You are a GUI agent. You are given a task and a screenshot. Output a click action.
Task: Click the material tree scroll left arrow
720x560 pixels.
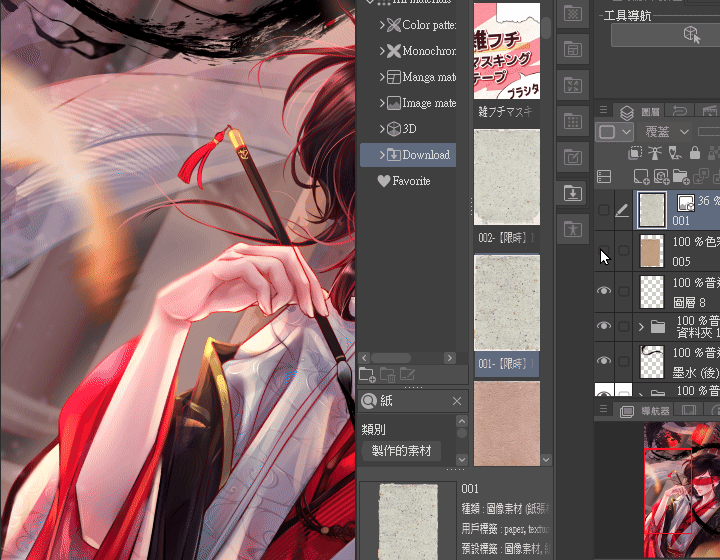365,358
